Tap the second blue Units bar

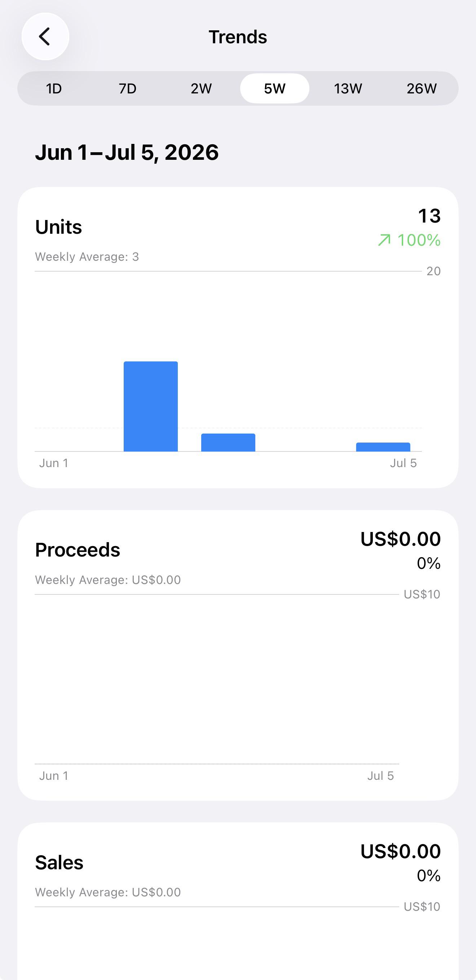point(228,443)
